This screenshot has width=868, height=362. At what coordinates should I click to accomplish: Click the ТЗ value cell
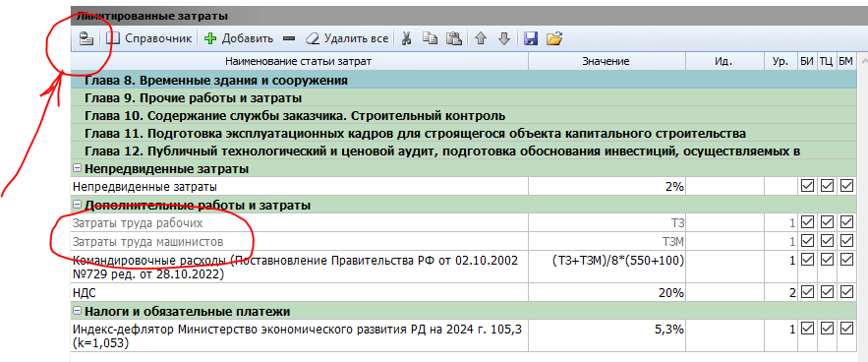[607, 223]
